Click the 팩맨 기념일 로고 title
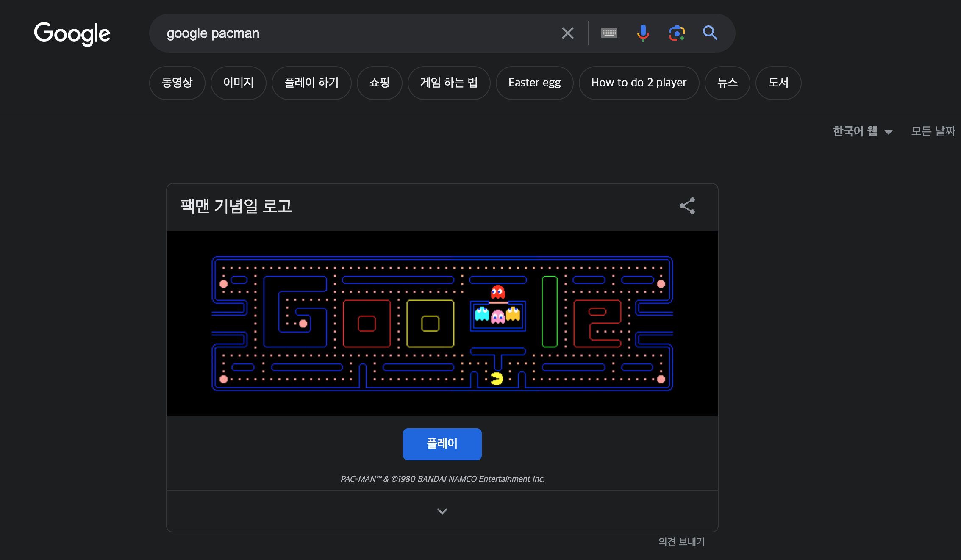The width and height of the screenshot is (961, 560). [x=236, y=206]
